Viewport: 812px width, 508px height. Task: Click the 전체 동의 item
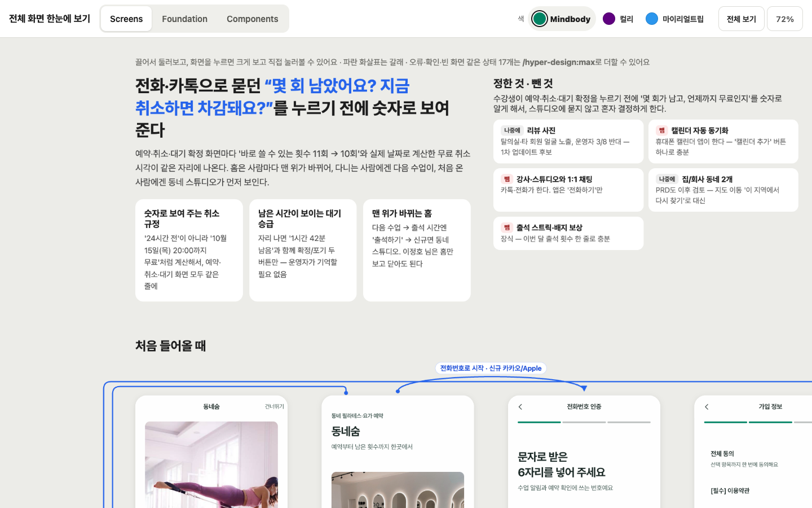click(x=722, y=453)
